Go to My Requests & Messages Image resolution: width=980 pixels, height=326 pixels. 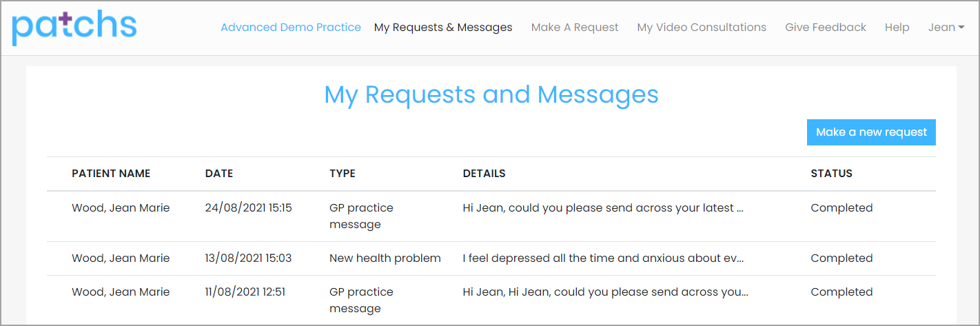tap(443, 28)
